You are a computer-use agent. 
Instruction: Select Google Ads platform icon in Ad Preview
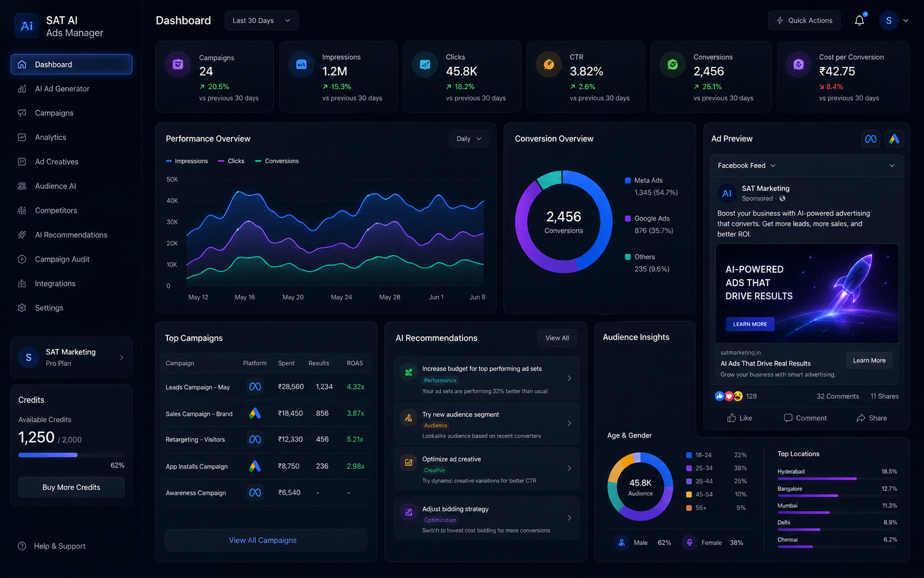tap(894, 139)
